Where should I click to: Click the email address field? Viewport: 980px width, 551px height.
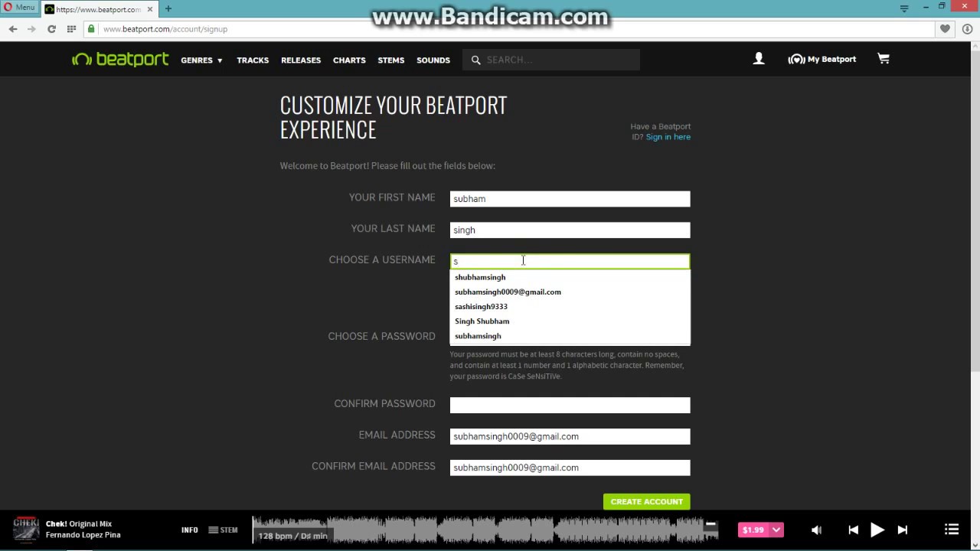[x=570, y=436]
